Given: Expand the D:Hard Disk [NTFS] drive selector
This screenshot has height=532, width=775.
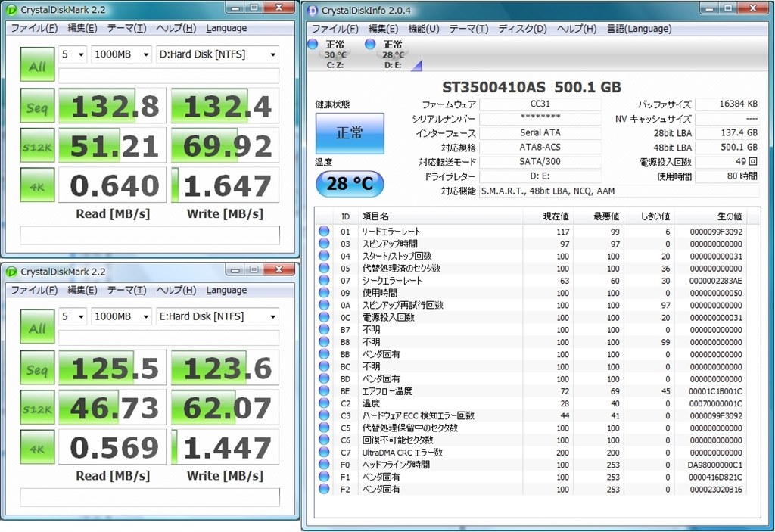Looking at the screenshot, I should (x=217, y=54).
